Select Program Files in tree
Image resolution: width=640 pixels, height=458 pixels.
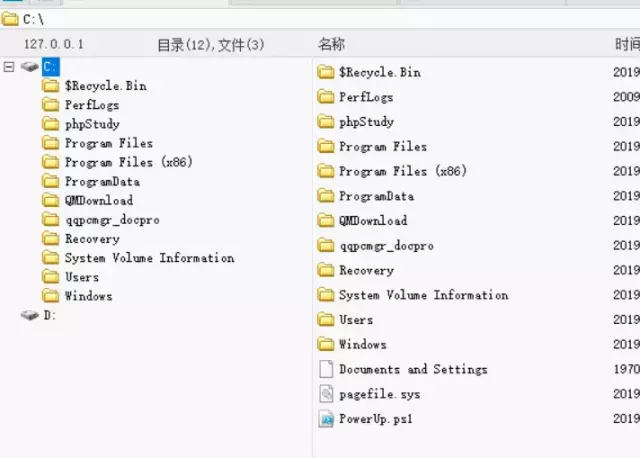[109, 143]
